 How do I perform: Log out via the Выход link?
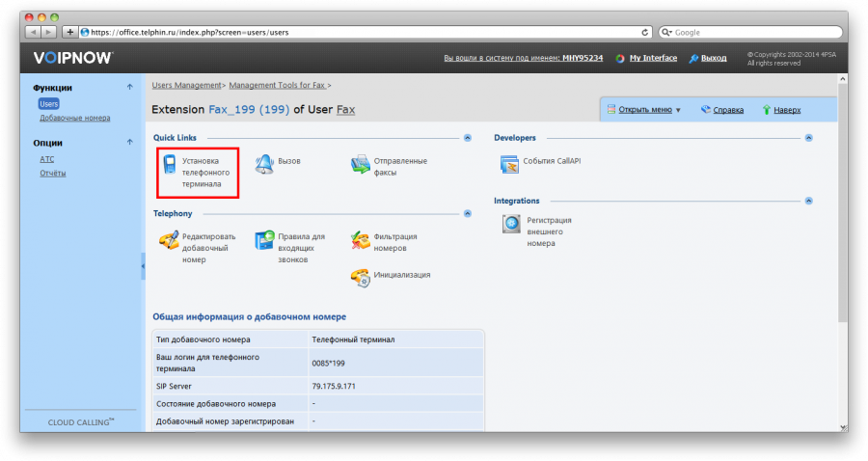[714, 58]
